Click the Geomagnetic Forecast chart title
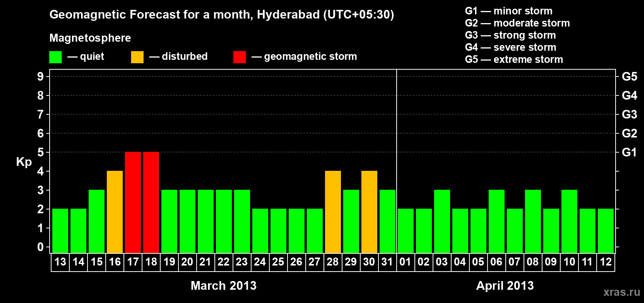The width and height of the screenshot is (644, 303). 222,15
